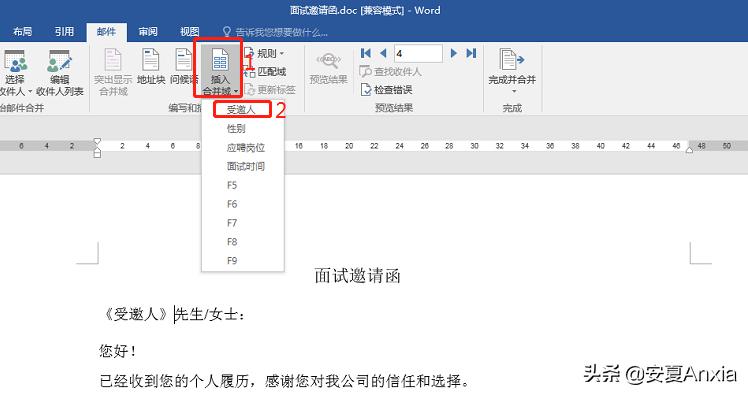
Task: Click the paragraph starting 已经收到您的个人履历
Action: click(x=285, y=381)
